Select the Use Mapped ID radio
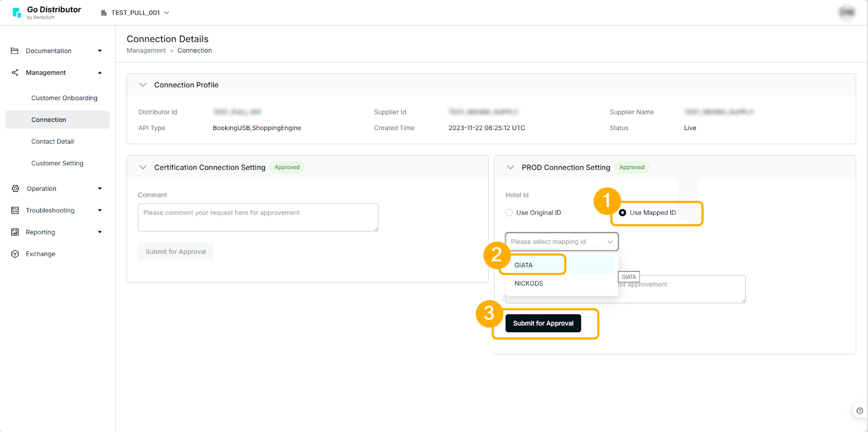The width and height of the screenshot is (868, 432). tap(622, 212)
